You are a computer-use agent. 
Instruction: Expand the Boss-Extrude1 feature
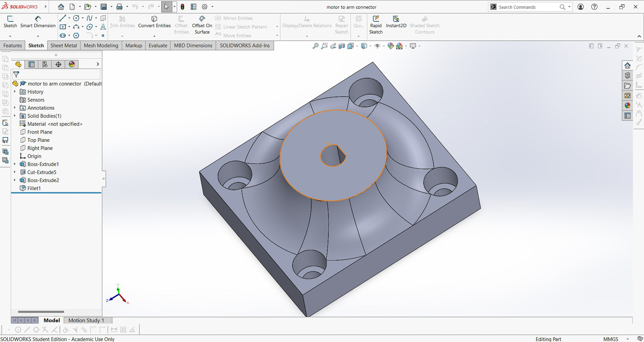[15, 164]
